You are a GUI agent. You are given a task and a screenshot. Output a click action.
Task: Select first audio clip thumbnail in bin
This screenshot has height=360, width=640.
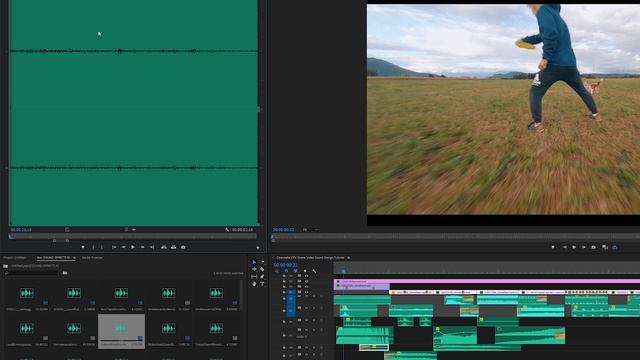tap(27, 293)
